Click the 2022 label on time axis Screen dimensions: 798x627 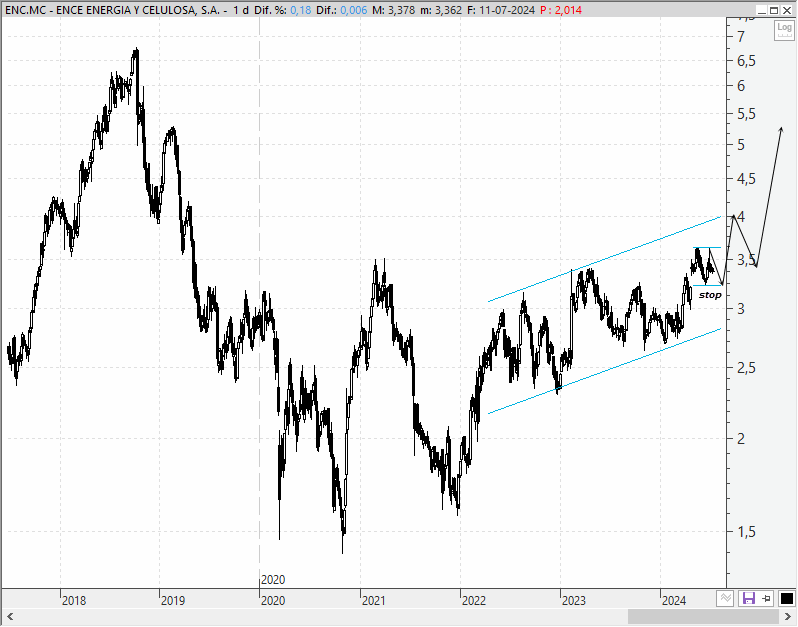click(474, 601)
